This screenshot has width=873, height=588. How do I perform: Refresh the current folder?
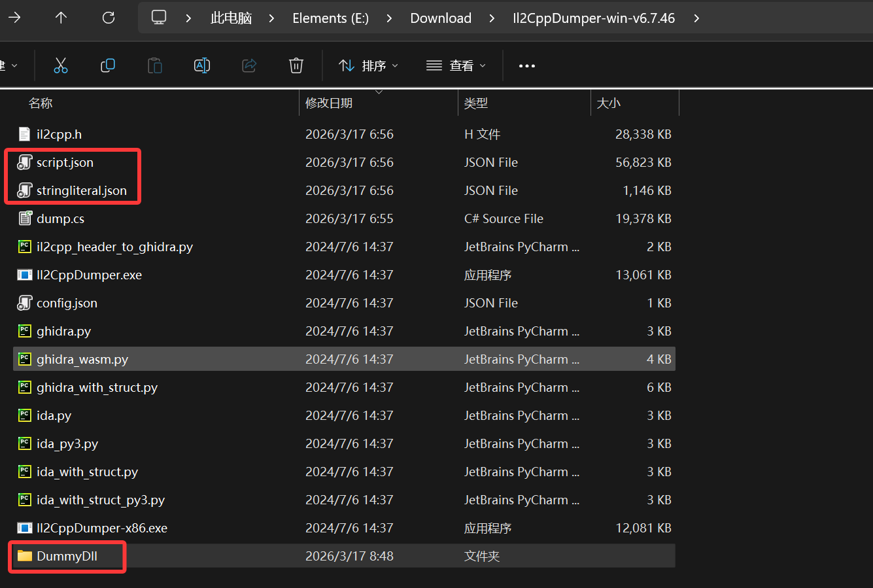coord(109,18)
